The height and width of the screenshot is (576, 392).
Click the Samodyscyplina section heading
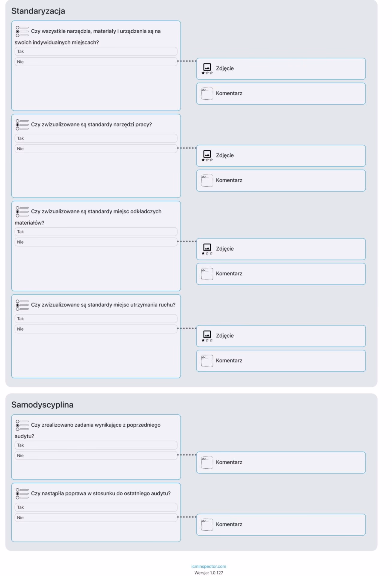42,405
